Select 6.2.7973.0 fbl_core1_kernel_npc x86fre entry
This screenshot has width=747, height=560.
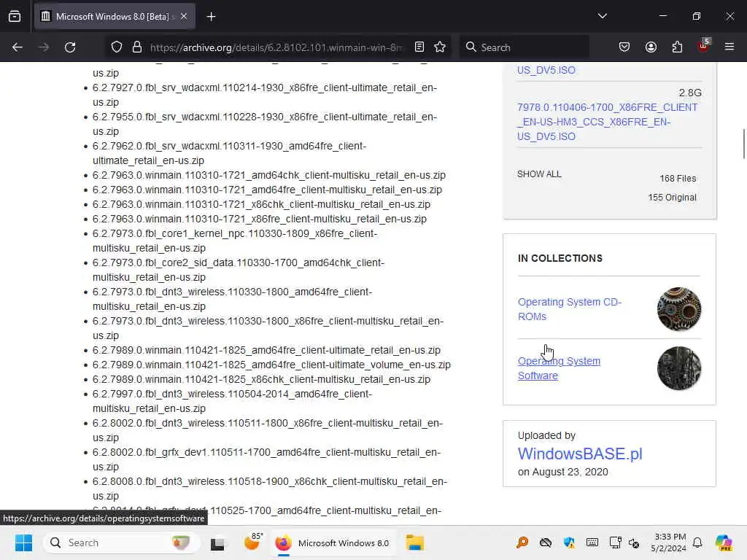(235, 241)
